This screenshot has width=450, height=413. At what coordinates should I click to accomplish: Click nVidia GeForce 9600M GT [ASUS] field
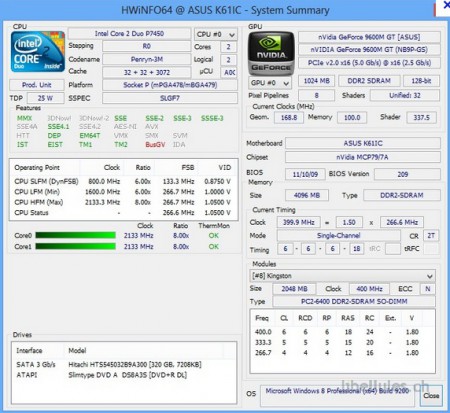click(369, 37)
